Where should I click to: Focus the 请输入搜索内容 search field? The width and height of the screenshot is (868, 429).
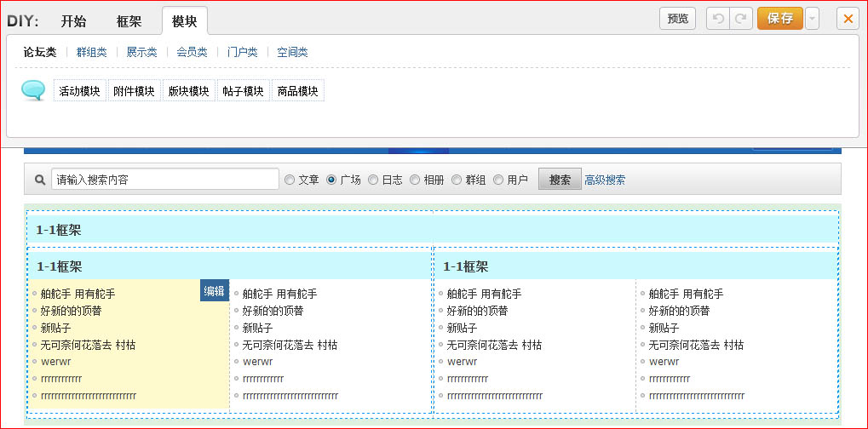click(x=164, y=180)
